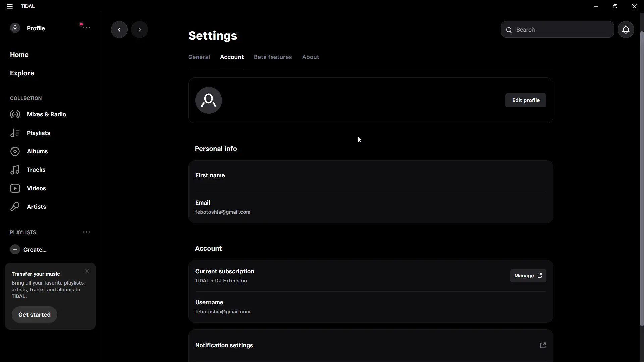Open the Videos collection
This screenshot has width=644, height=362.
(x=28, y=188)
